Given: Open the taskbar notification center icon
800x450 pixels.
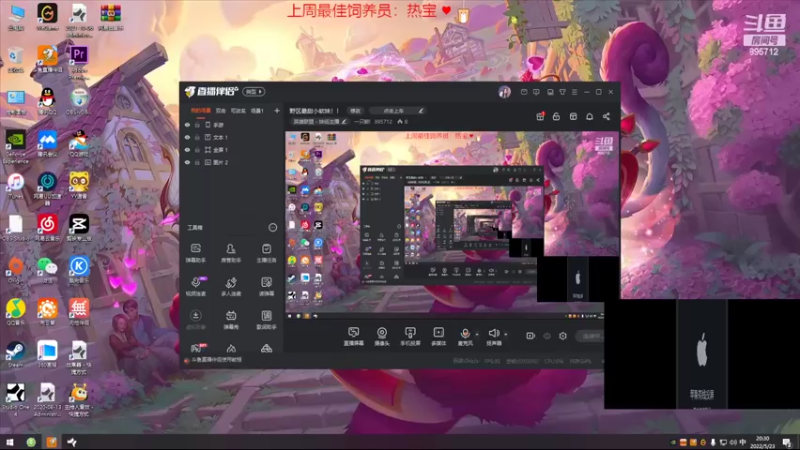Looking at the screenshot, I should (x=787, y=442).
